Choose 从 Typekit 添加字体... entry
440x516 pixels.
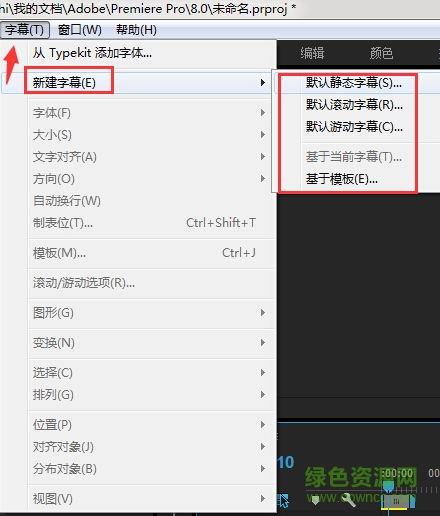(92, 53)
